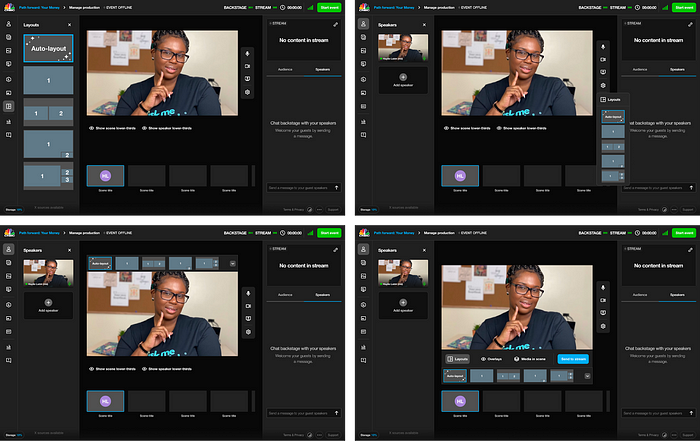The width and height of the screenshot is (700, 441).
Task: Expand stream preview icon in top-left screenshot
Action: pos(335,25)
